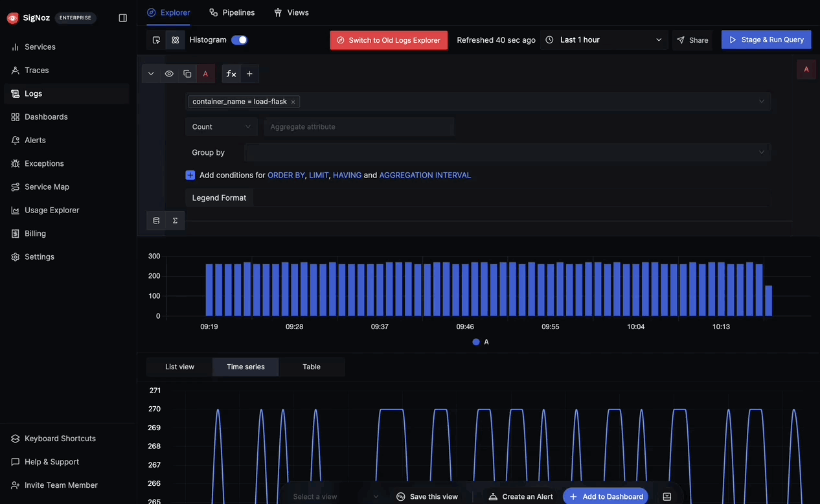The width and height of the screenshot is (820, 504).
Task: Click the SigNoz logo icon
Action: click(x=13, y=18)
